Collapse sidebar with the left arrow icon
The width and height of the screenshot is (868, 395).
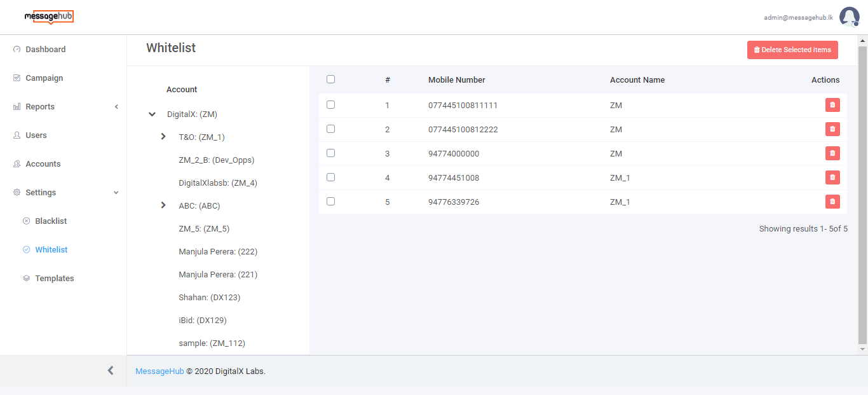pyautogui.click(x=111, y=370)
